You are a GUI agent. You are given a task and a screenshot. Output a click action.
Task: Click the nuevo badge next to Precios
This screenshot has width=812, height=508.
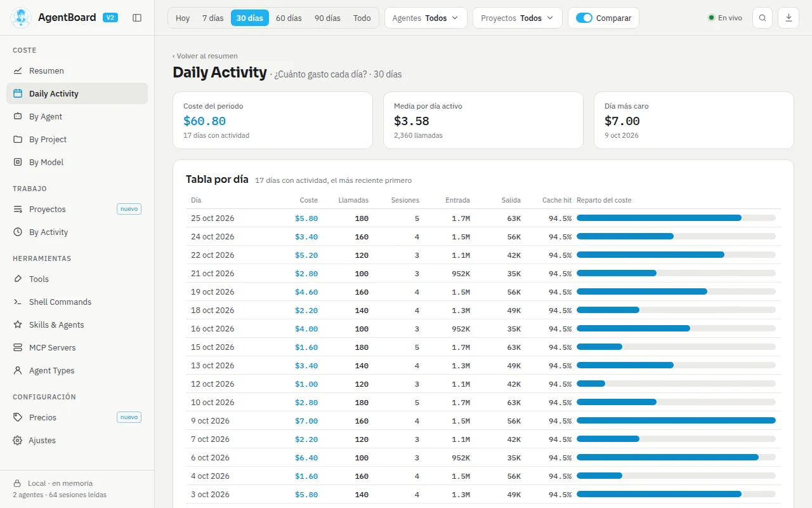(x=129, y=417)
